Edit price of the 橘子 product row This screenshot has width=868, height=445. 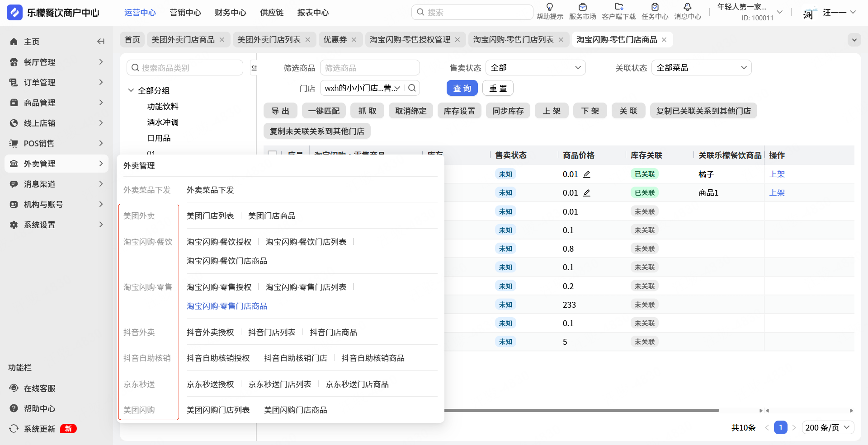[587, 174]
